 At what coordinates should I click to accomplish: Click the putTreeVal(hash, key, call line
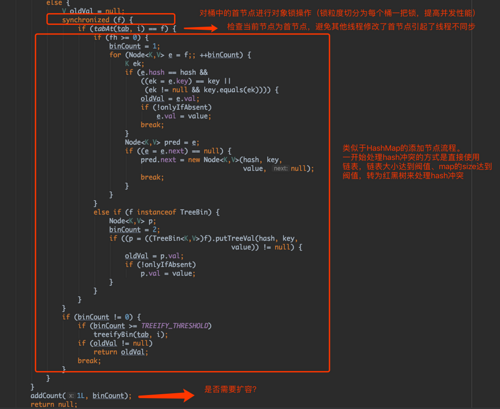[203, 238]
